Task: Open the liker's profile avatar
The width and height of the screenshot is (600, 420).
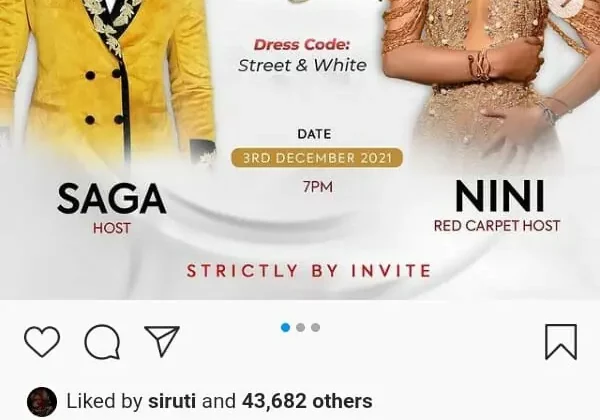Action: click(x=42, y=402)
